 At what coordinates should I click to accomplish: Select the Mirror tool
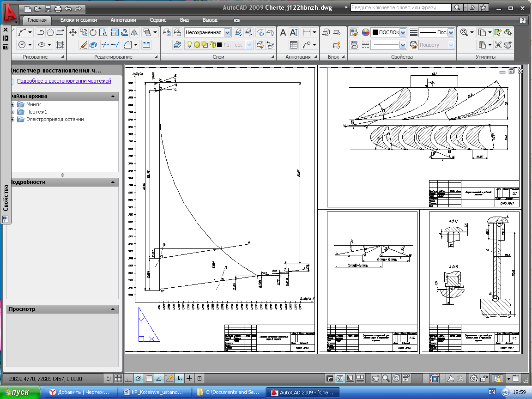(x=135, y=33)
